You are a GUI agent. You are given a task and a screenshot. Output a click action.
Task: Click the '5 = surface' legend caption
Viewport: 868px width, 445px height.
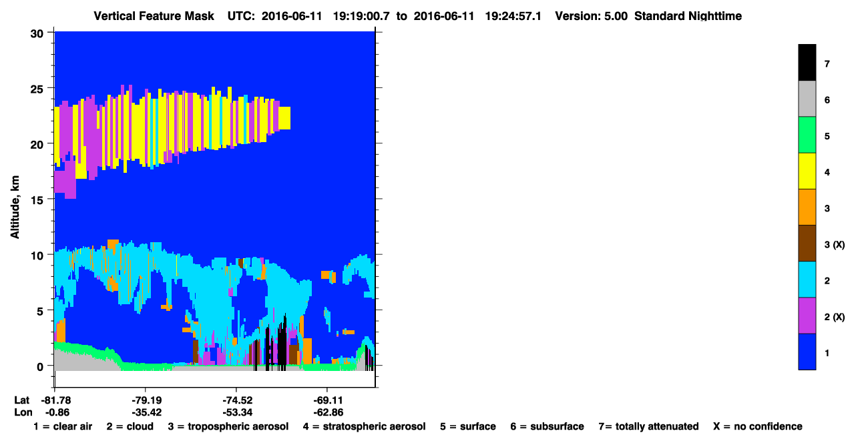click(x=467, y=426)
